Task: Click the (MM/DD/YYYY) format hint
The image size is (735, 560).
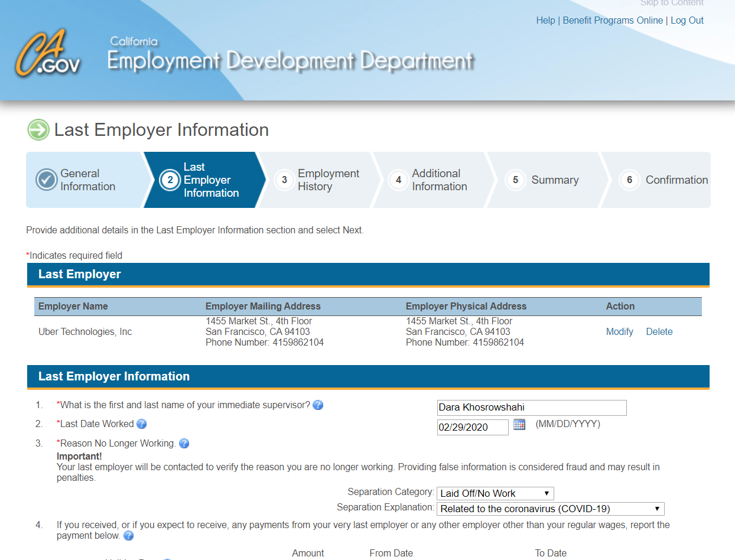Action: (568, 424)
